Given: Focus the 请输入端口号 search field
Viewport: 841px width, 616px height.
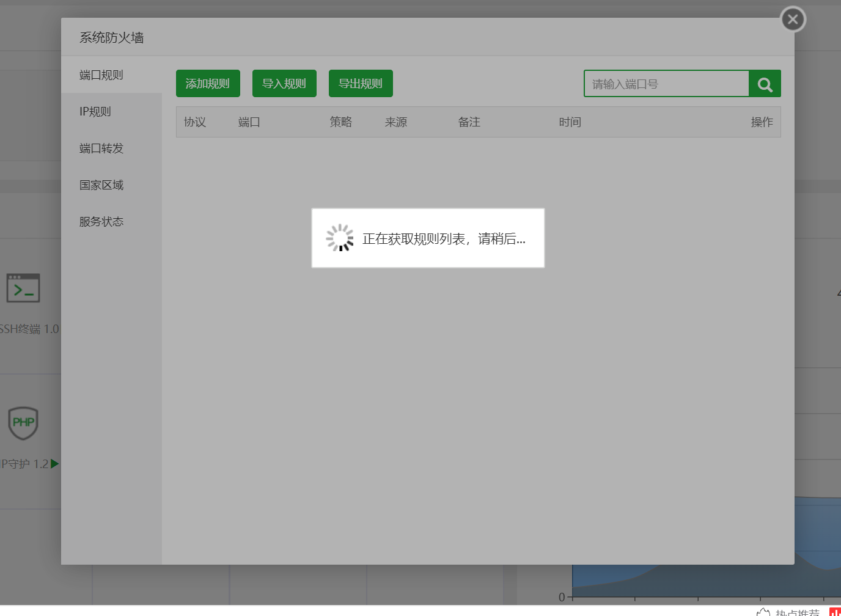Looking at the screenshot, I should pyautogui.click(x=666, y=84).
